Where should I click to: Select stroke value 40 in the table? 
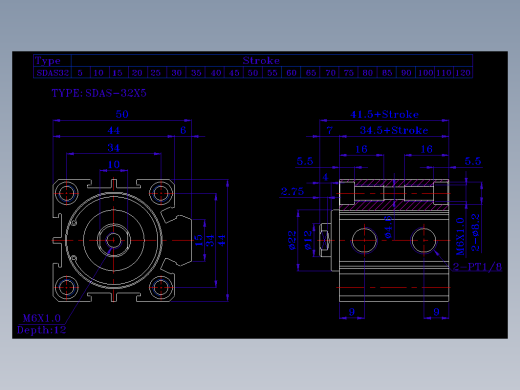point(216,73)
